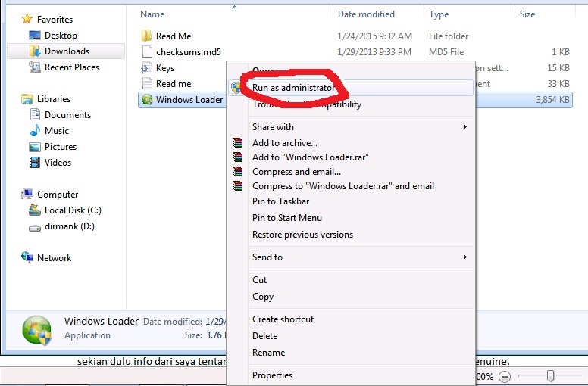This screenshot has width=588, height=386.
Task: Select Documents under Libraries
Action: 68,114
